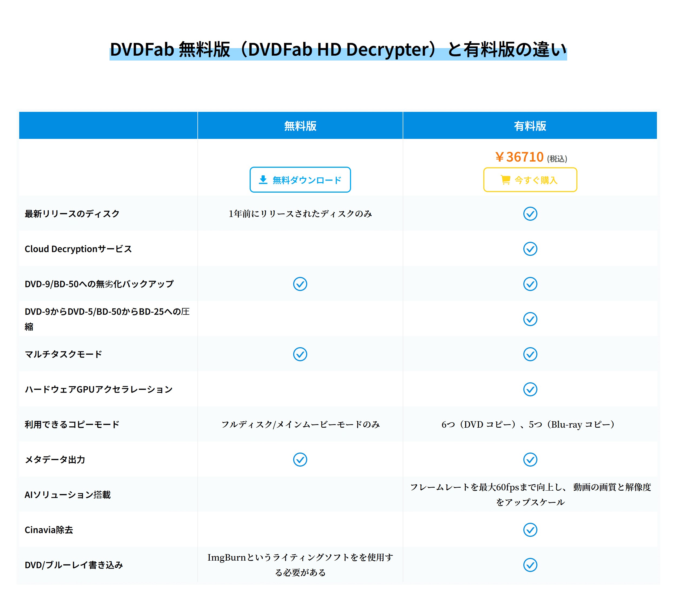Click the AIソリューション搭載 row label
Image resolution: width=681 pixels, height=616 pixels.
click(x=68, y=494)
